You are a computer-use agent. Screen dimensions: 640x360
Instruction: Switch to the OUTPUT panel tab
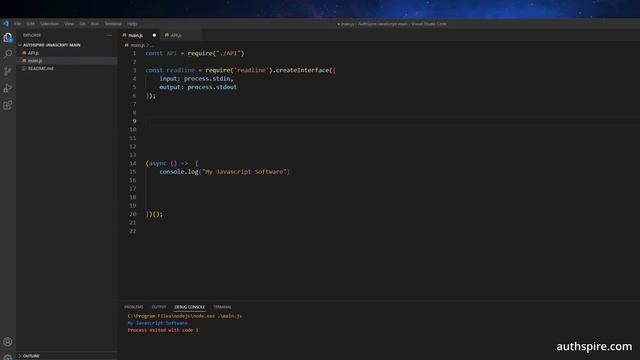159,307
